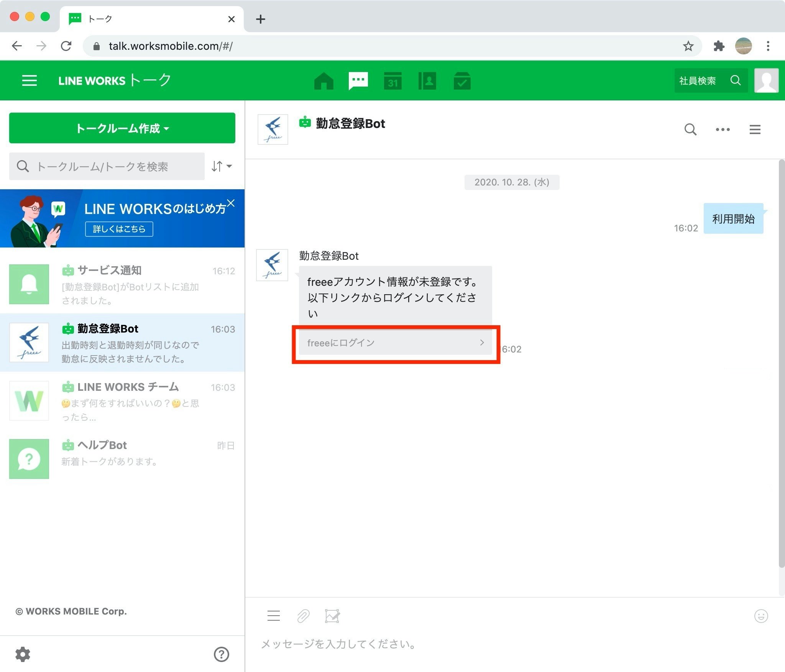The height and width of the screenshot is (672, 785).
Task: Click 詳しくはこちら on the banner
Action: click(x=119, y=229)
